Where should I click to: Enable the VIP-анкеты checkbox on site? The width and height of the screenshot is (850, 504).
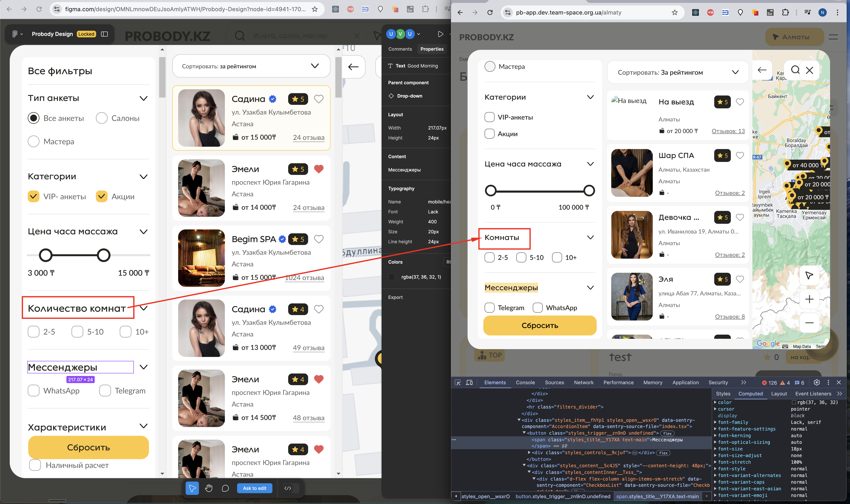click(x=489, y=117)
